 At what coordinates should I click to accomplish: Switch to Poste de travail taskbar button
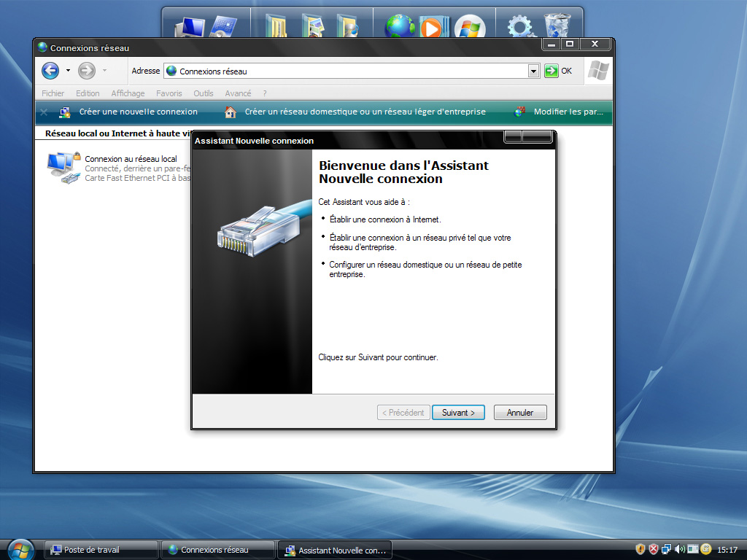pos(101,550)
